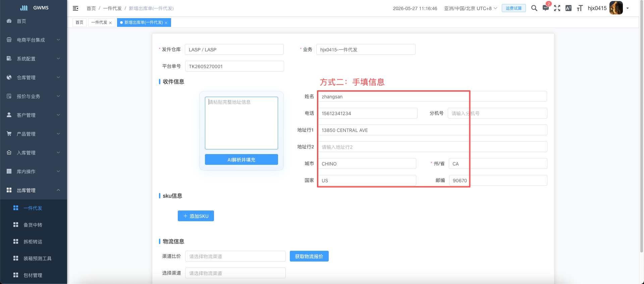Click the 客户管理 person icon
The width and height of the screenshot is (644, 284).
pos(9,115)
